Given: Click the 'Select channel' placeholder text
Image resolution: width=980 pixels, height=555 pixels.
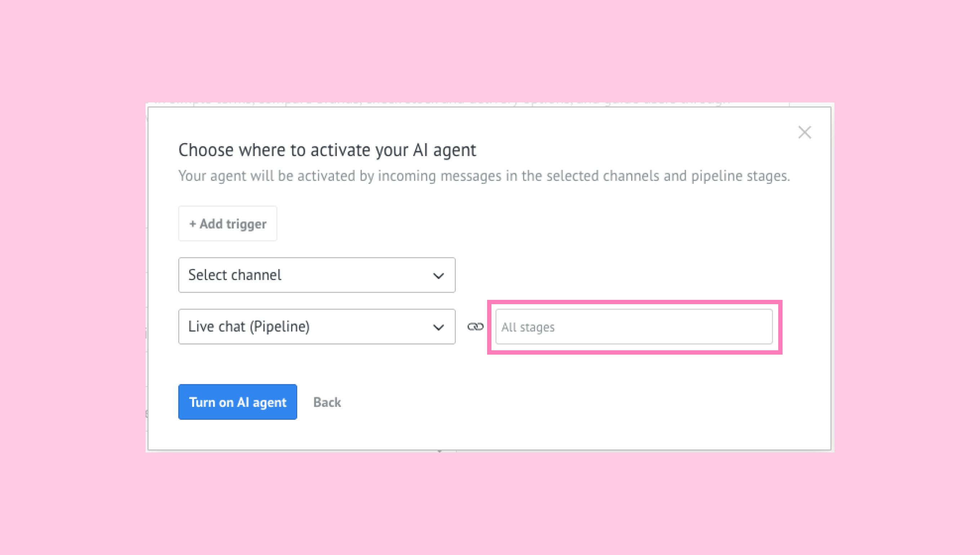Looking at the screenshot, I should (x=235, y=275).
